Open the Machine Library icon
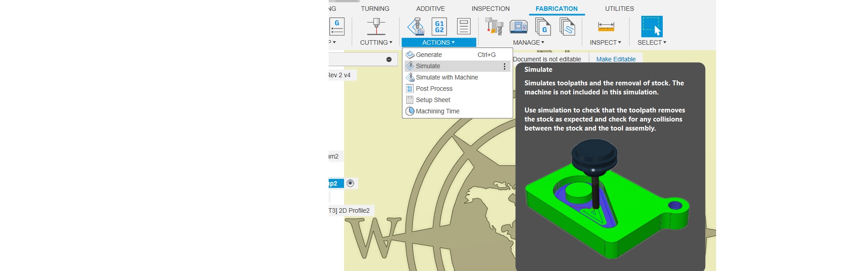The width and height of the screenshot is (868, 271). [x=519, y=27]
